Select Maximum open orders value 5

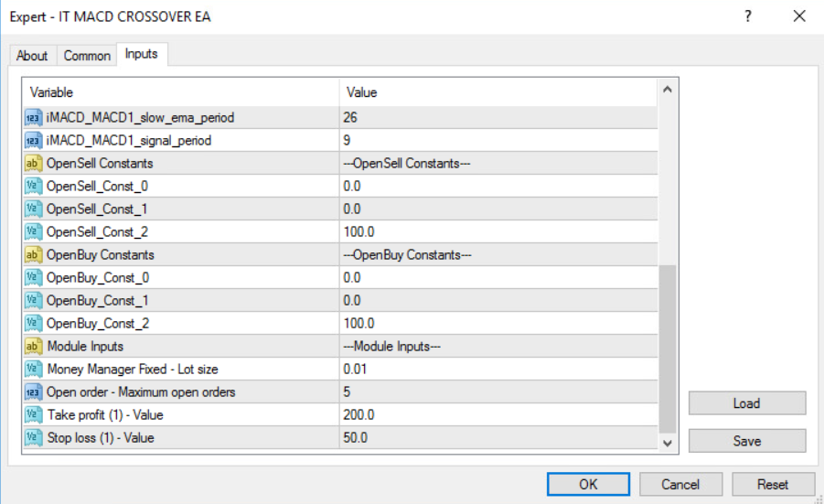click(498, 392)
